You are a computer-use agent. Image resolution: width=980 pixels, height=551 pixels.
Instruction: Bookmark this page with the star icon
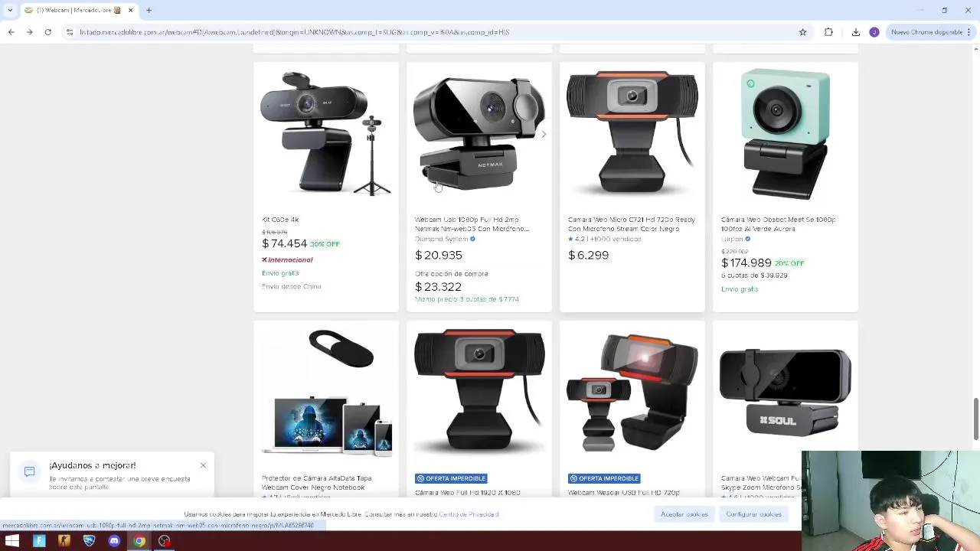802,32
